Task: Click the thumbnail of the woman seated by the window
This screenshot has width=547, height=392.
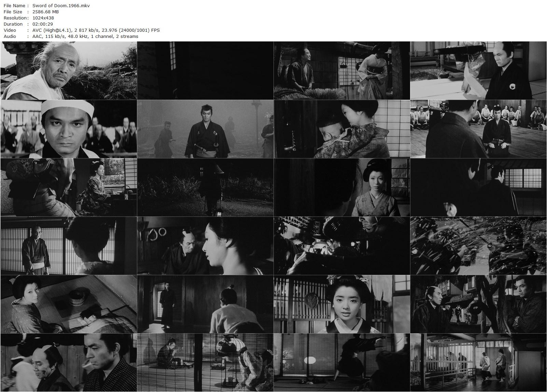Action: pyautogui.click(x=68, y=188)
